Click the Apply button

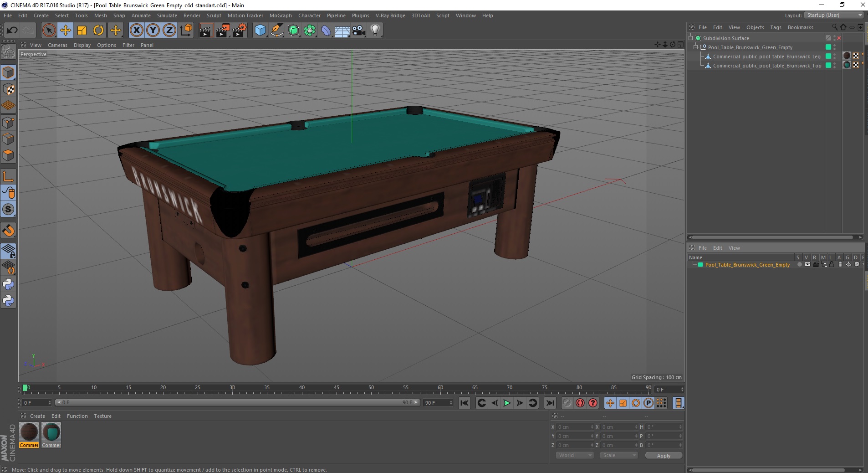click(664, 456)
